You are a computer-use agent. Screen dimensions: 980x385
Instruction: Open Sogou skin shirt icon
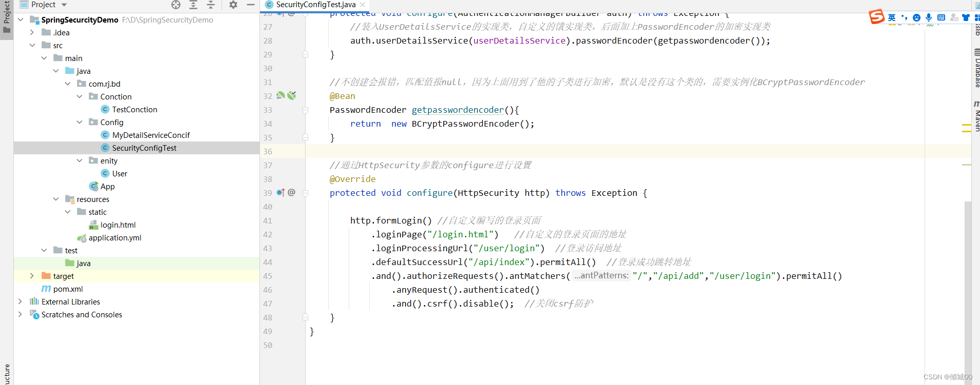(x=966, y=17)
